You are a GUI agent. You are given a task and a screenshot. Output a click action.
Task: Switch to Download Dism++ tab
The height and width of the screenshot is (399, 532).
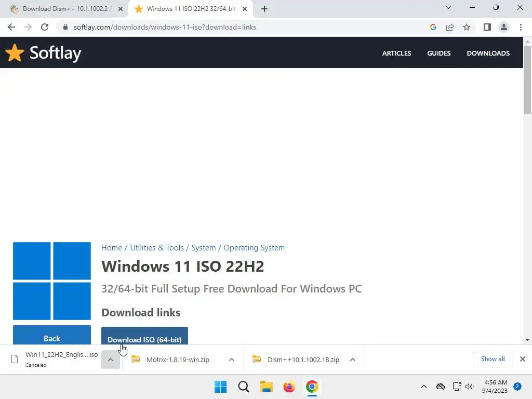pyautogui.click(x=64, y=9)
